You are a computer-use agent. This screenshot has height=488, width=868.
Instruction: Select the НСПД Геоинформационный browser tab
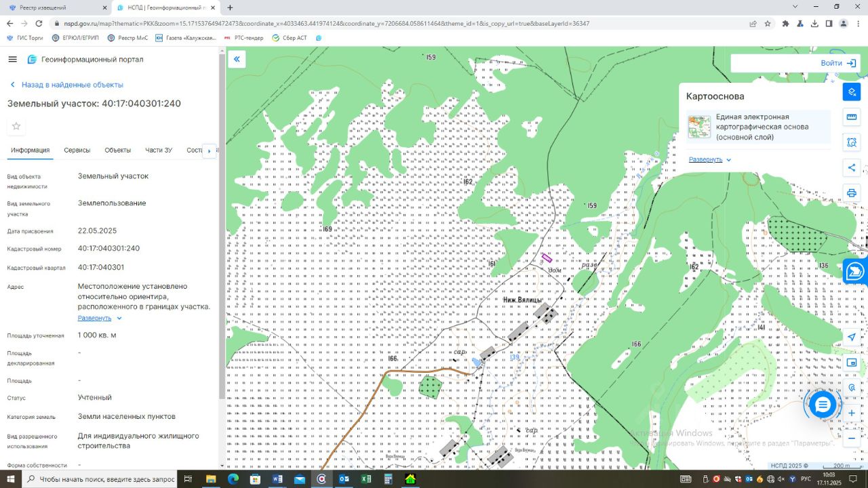click(x=167, y=7)
